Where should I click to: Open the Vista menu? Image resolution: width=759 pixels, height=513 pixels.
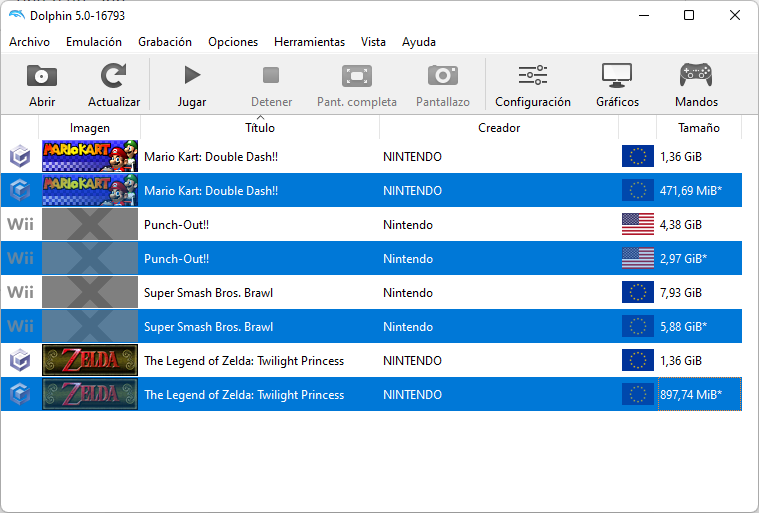point(373,42)
